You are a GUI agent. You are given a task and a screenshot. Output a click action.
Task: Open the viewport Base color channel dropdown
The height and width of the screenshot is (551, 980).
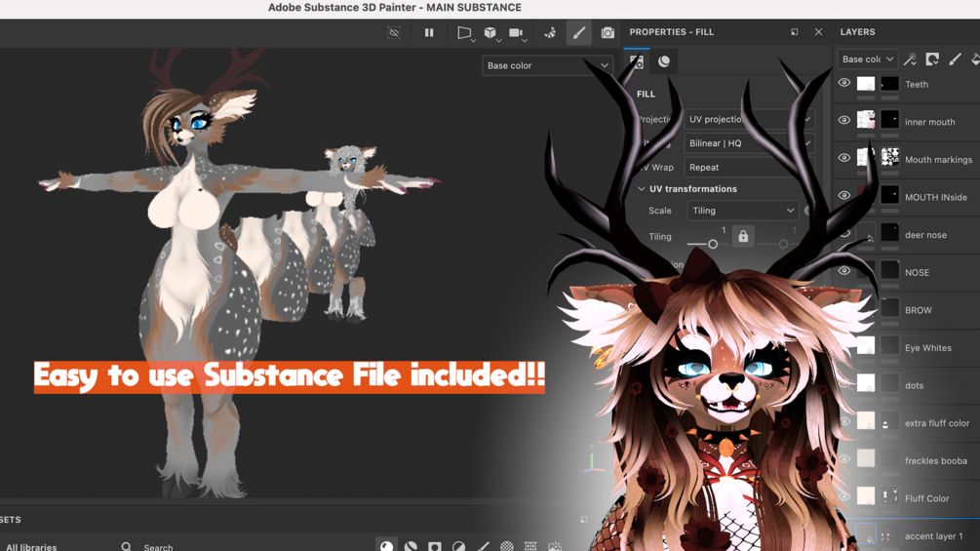(x=547, y=65)
